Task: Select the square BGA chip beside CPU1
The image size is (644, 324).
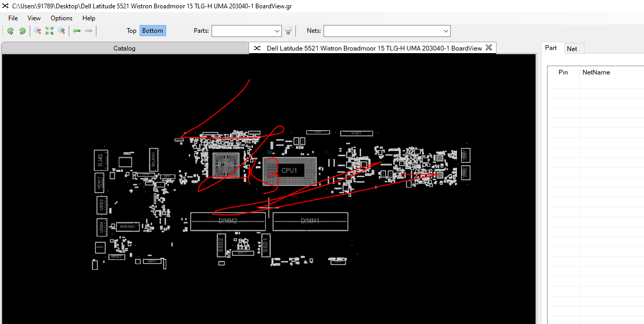Action: [x=226, y=166]
